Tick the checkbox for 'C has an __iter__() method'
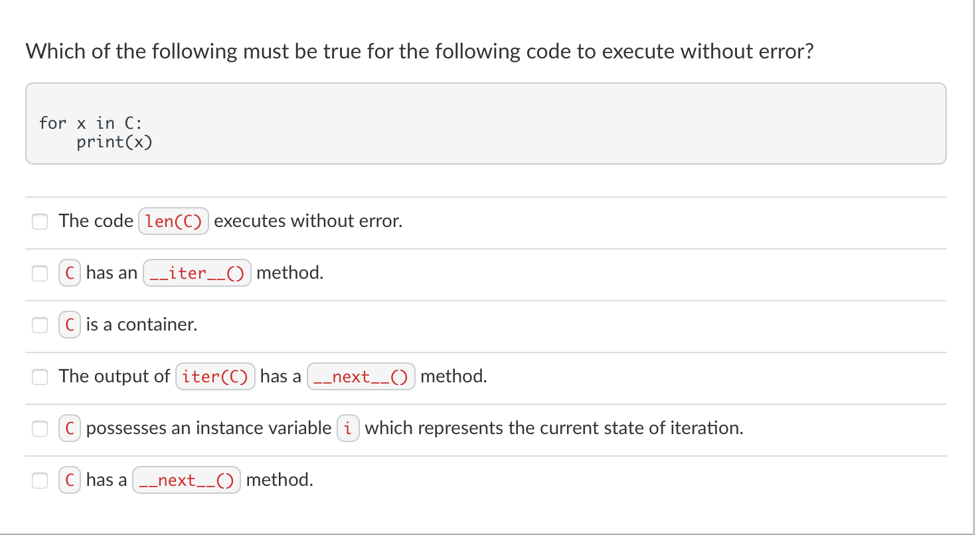Image resolution: width=980 pixels, height=535 pixels. (x=41, y=273)
